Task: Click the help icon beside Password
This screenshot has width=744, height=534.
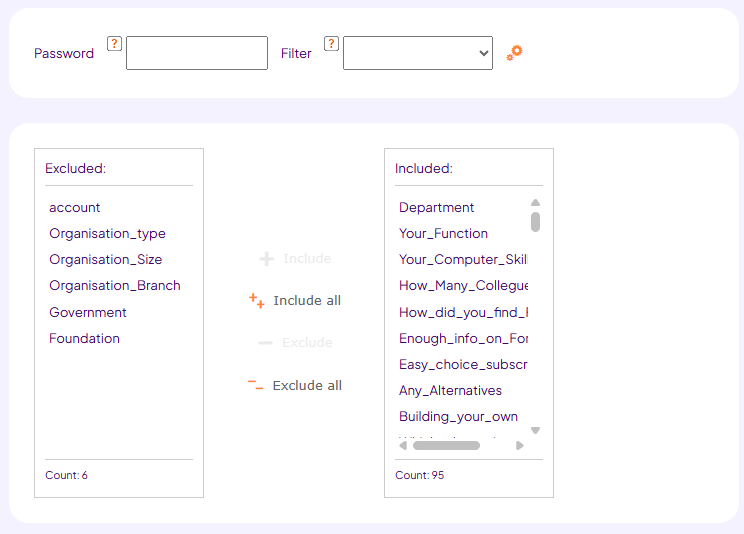Action: pos(115,44)
